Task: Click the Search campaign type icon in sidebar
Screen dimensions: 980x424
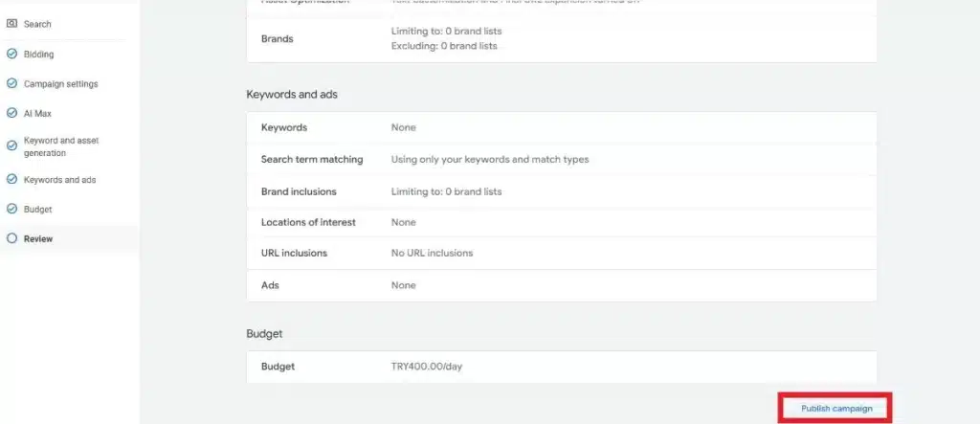Action: (11, 24)
